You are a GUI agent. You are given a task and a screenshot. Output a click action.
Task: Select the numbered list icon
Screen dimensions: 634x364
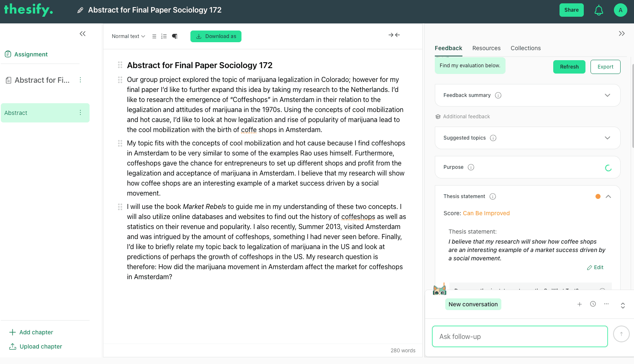164,36
